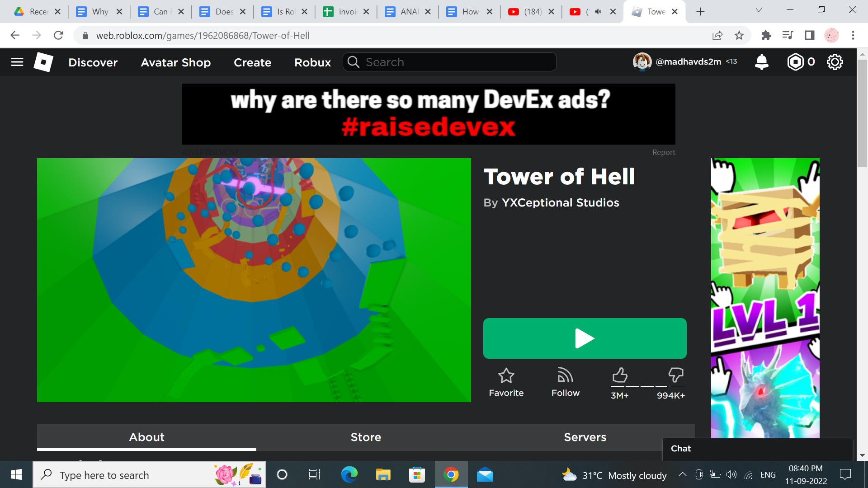Open Robux page in the navbar

[x=312, y=62]
